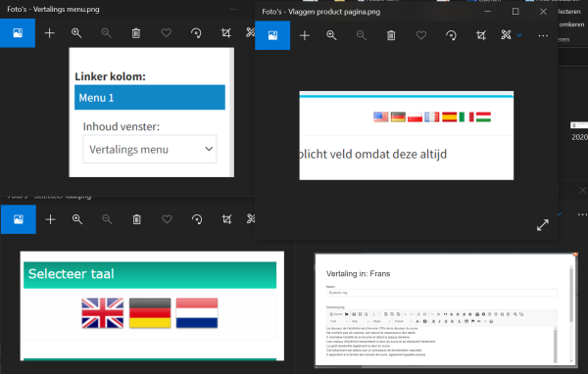Open edit options dropdown in Vlaggen window
588x374 pixels.
pos(519,35)
